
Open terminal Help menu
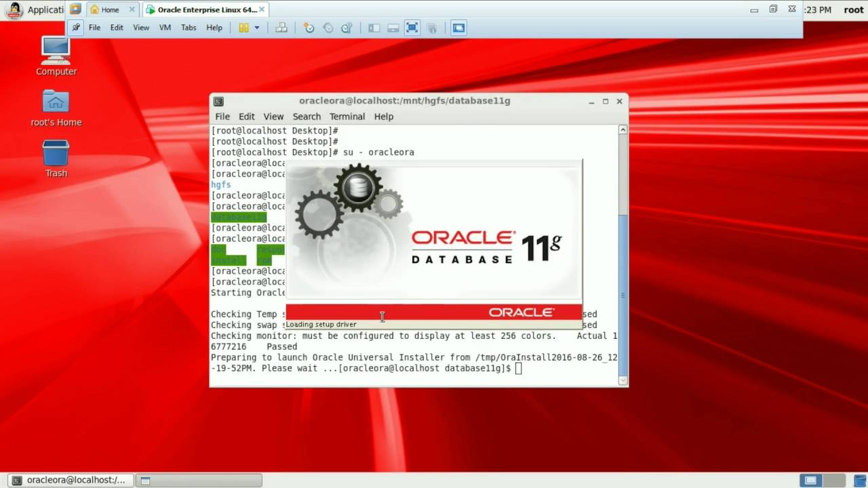click(x=384, y=117)
